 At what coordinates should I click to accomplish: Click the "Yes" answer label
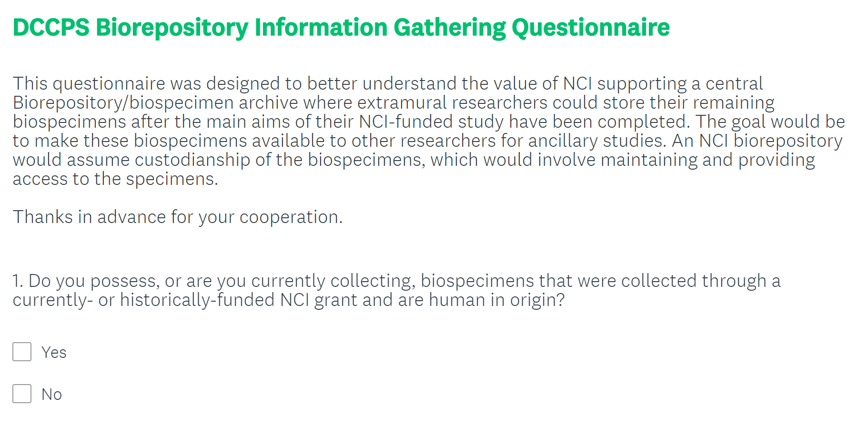point(54,353)
